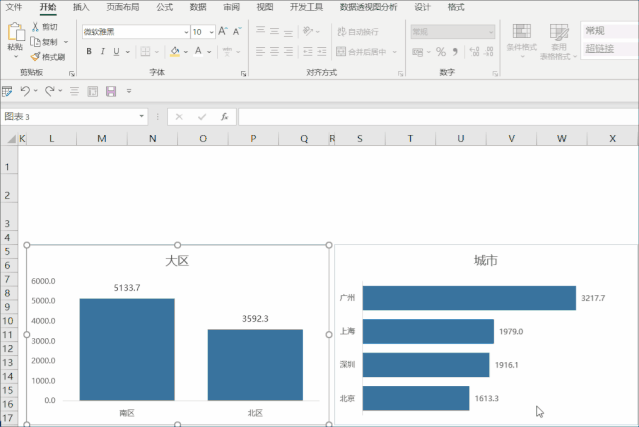Click the cell borders icon
The height and width of the screenshot is (427, 639).
pyautogui.click(x=145, y=51)
